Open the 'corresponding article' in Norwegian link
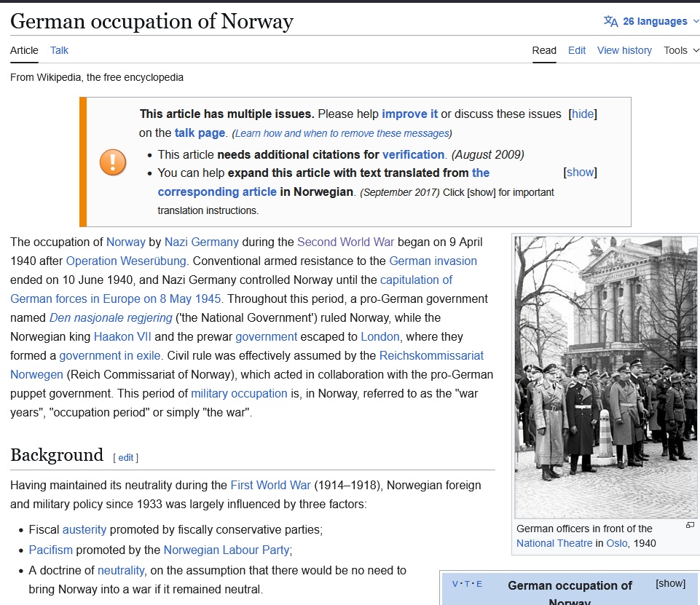Screen dimensions: 700x605 (x=217, y=191)
